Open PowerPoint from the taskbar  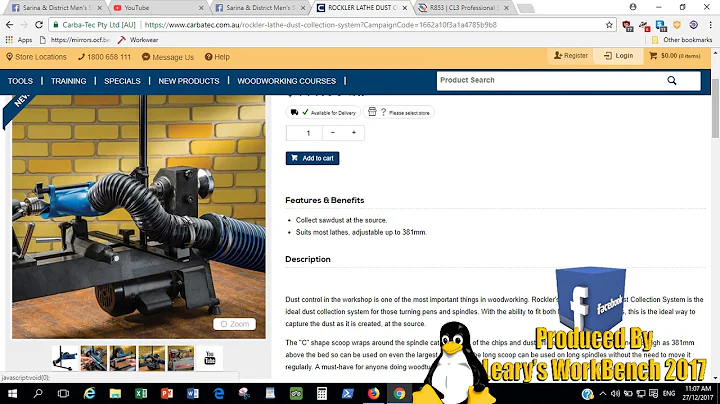(x=167, y=393)
